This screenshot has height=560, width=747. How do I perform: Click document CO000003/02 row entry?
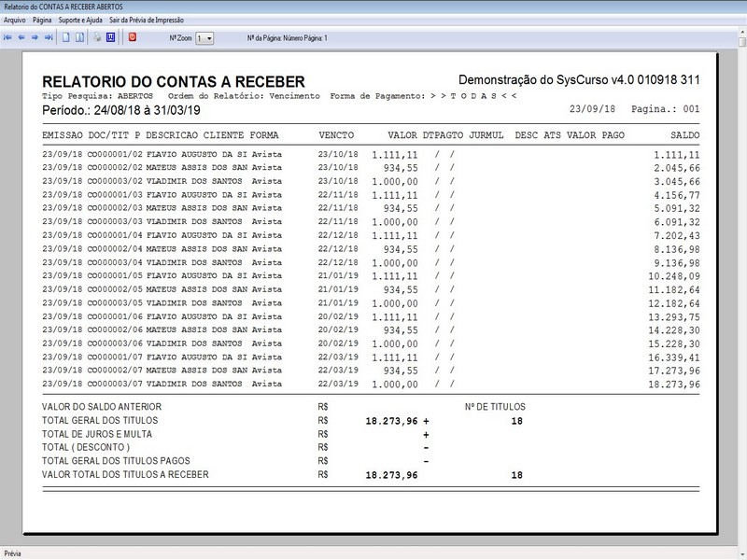point(115,181)
